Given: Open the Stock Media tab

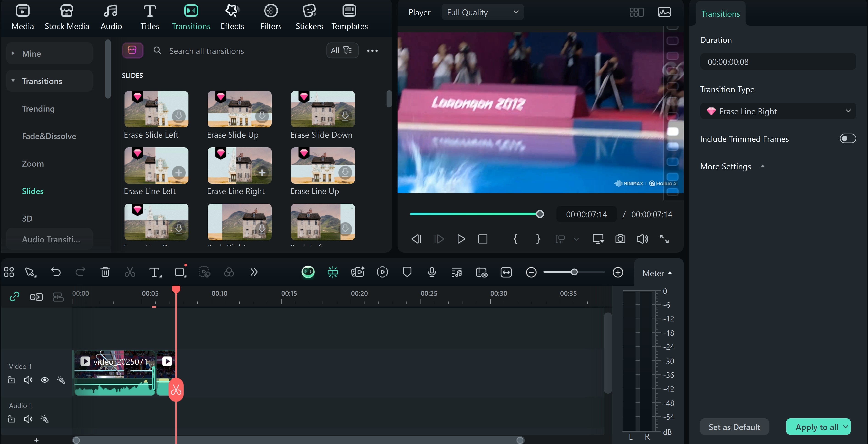Looking at the screenshot, I should (x=67, y=17).
